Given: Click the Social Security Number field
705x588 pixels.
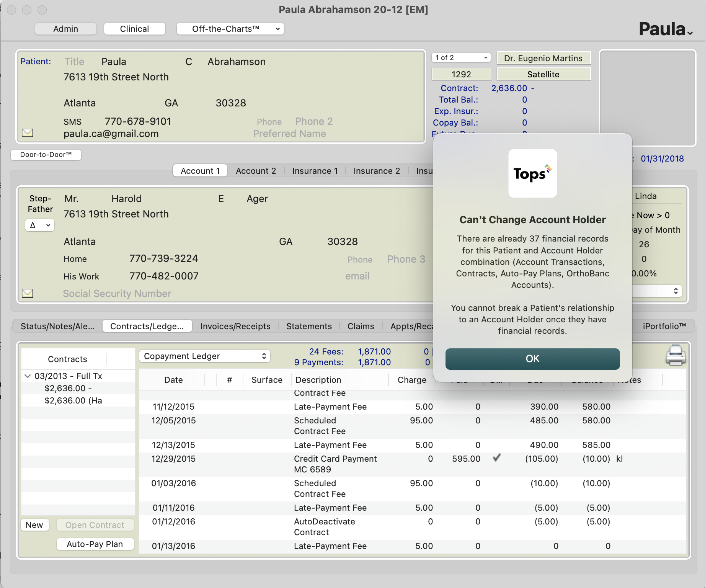Looking at the screenshot, I should pos(117,294).
